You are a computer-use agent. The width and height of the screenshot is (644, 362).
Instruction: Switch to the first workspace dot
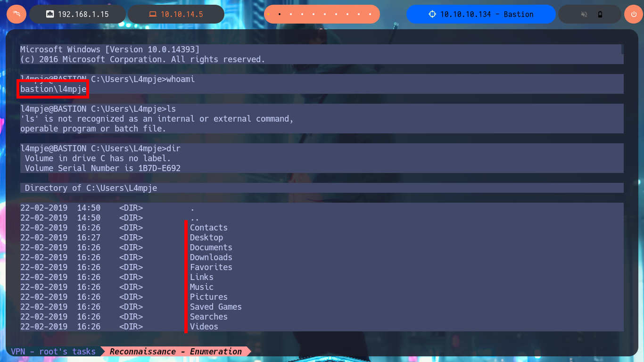coord(269,14)
